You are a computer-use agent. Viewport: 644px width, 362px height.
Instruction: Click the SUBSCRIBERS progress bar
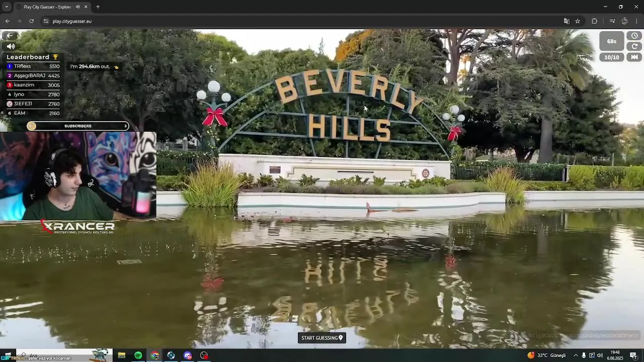(78, 126)
